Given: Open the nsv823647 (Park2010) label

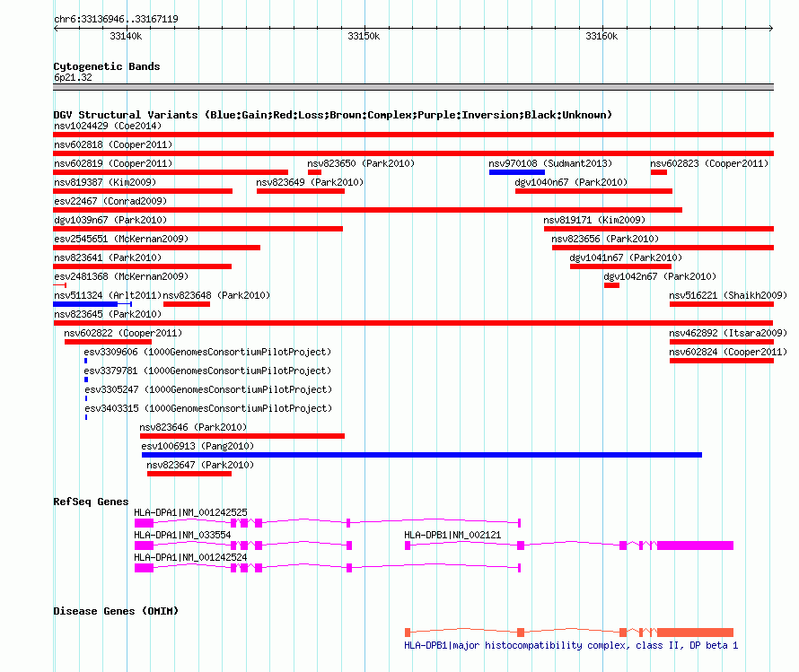Looking at the screenshot, I should [200, 465].
